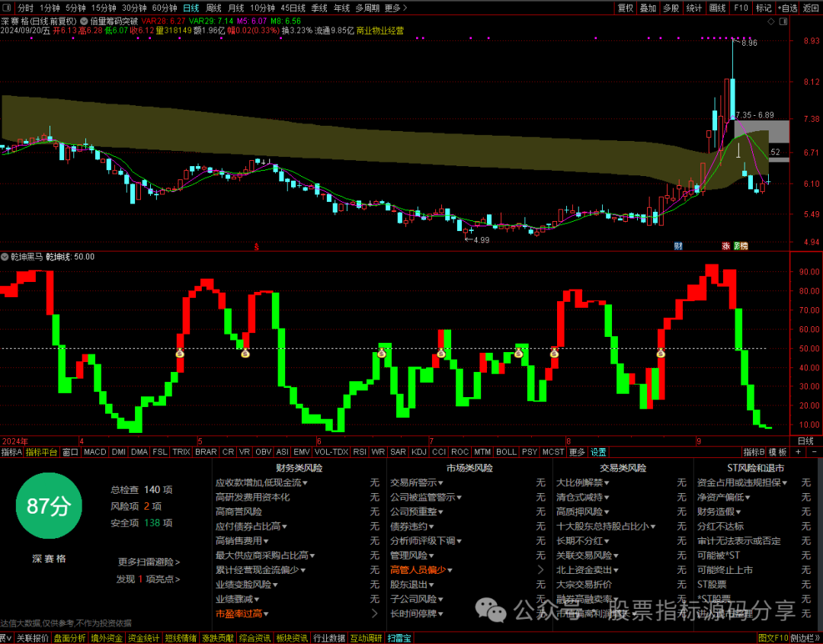
Task: Click the diamond icon above the price axis
Action: click(770, 21)
